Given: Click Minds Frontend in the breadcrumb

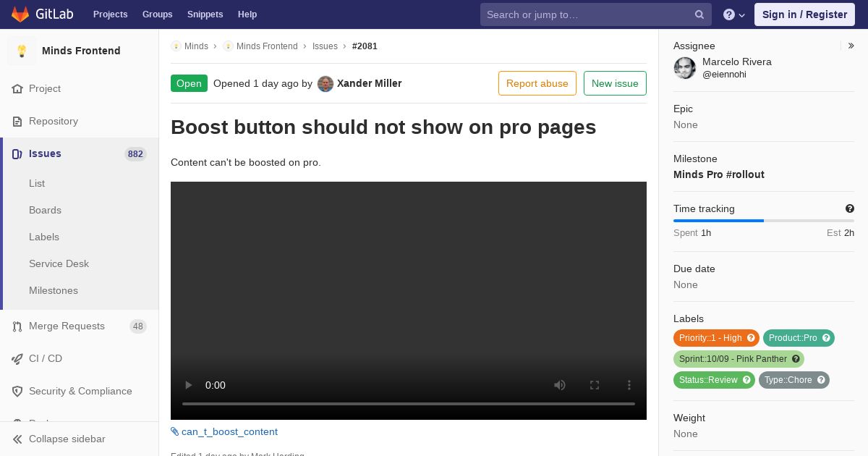Looking at the screenshot, I should [267, 46].
